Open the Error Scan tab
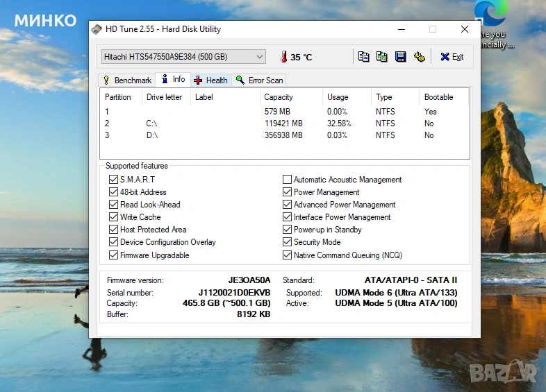 pyautogui.click(x=259, y=80)
